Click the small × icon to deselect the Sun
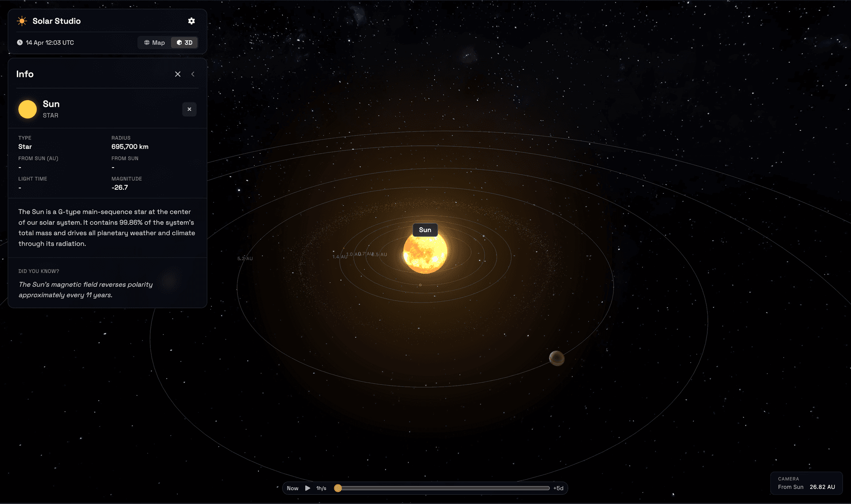 click(x=189, y=109)
